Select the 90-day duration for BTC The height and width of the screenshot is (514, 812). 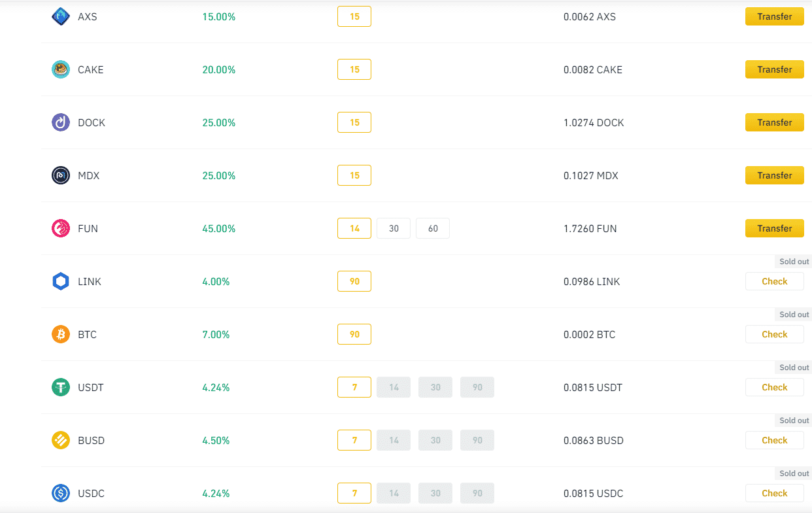(x=354, y=334)
